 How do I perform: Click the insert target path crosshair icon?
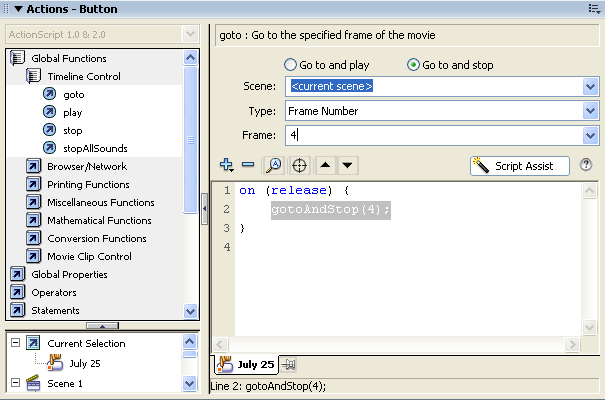(x=299, y=165)
